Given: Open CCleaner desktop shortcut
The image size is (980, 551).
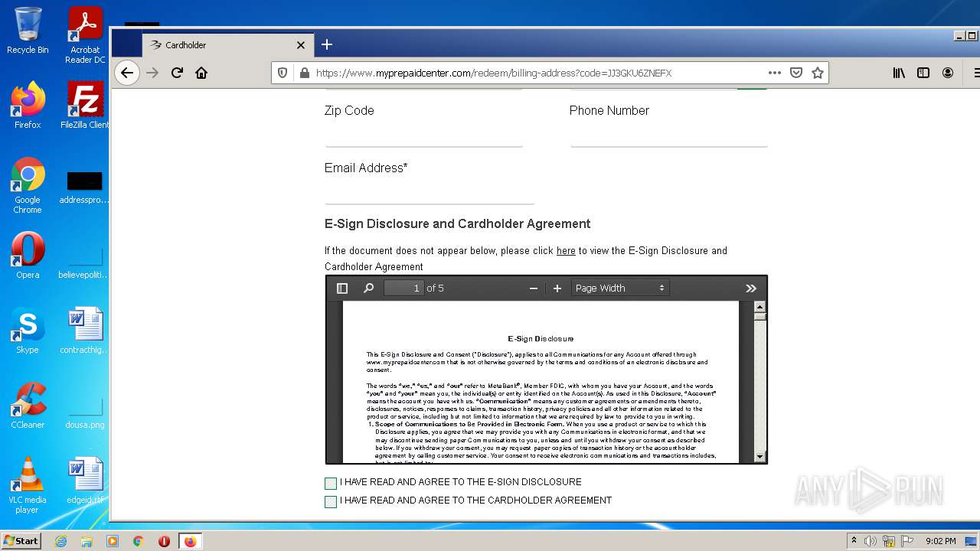Looking at the screenshot, I should pos(28,405).
